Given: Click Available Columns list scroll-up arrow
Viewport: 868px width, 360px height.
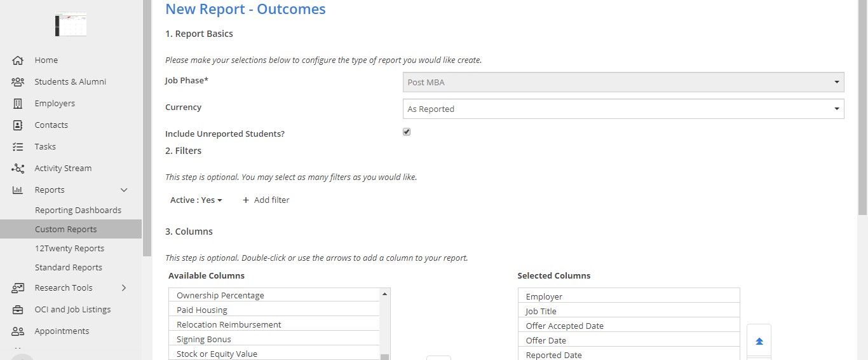Looking at the screenshot, I should click(x=384, y=294).
